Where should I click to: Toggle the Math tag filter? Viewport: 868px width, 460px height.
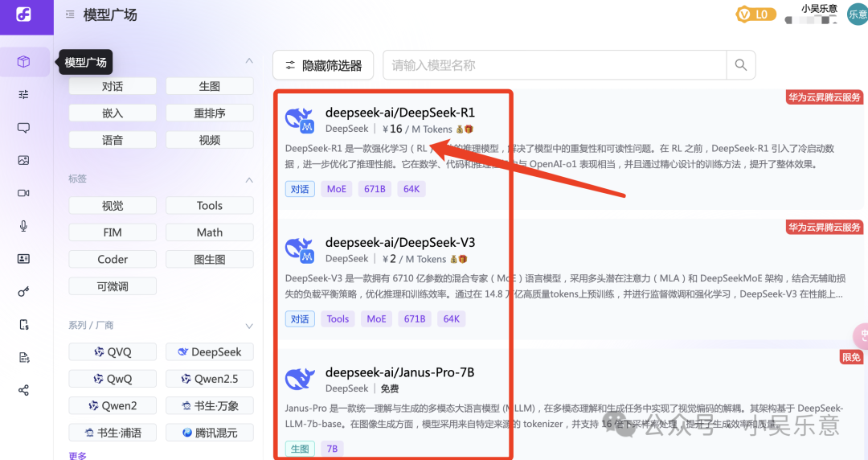(x=209, y=232)
